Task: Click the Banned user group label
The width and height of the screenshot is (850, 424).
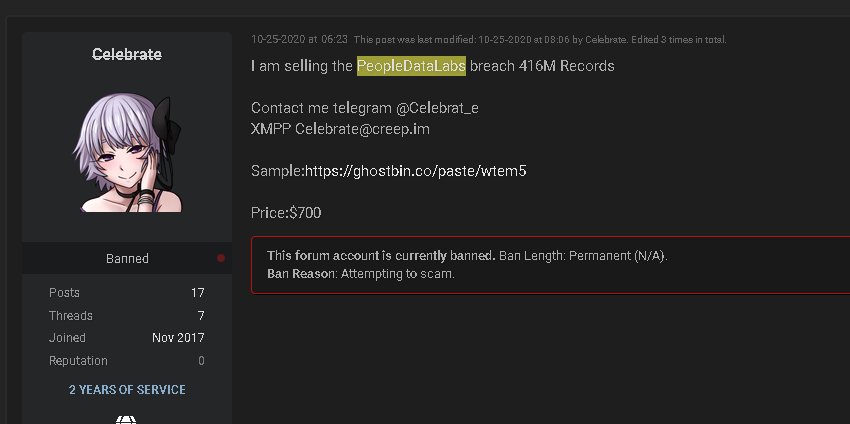Action: click(x=127, y=258)
